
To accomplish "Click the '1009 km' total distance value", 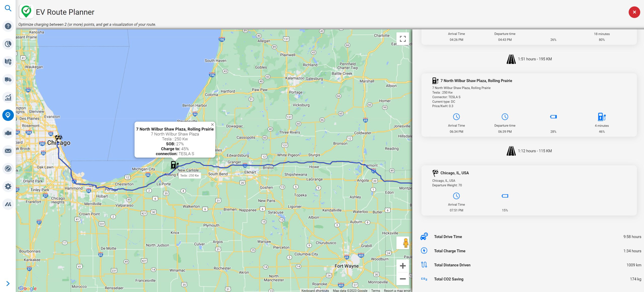I will point(634,265).
